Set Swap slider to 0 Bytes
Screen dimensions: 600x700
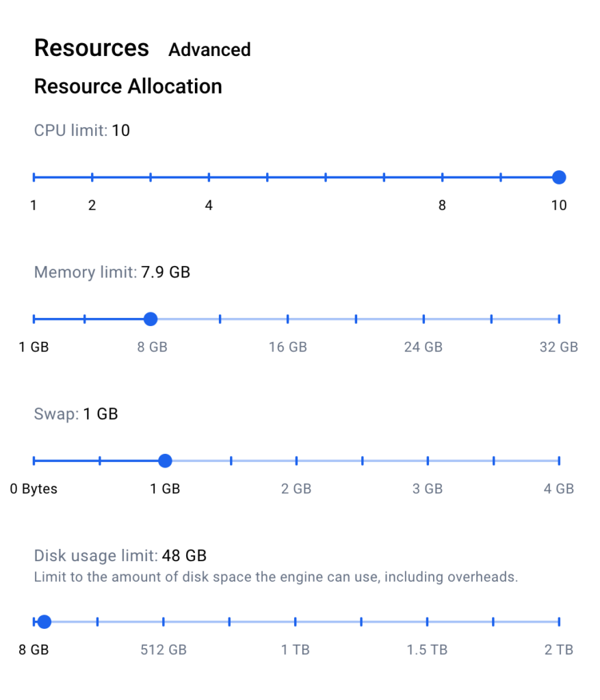point(34,461)
